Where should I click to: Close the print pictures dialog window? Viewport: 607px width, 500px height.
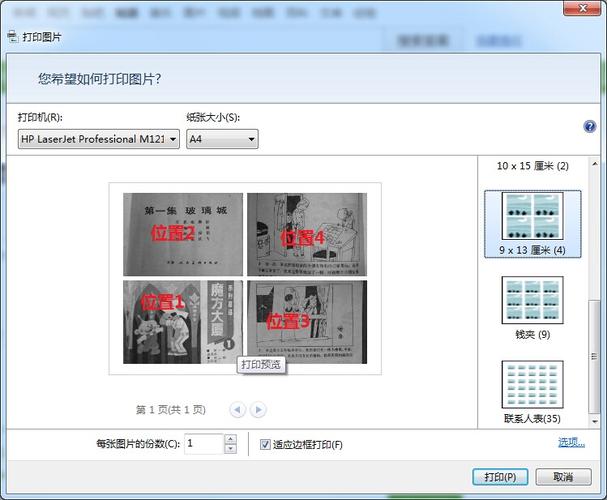click(583, 8)
